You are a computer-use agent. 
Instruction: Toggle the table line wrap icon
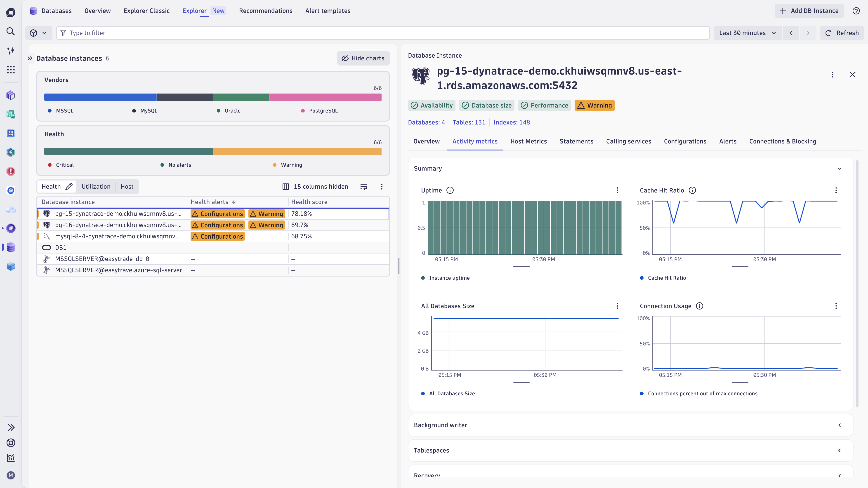[363, 187]
